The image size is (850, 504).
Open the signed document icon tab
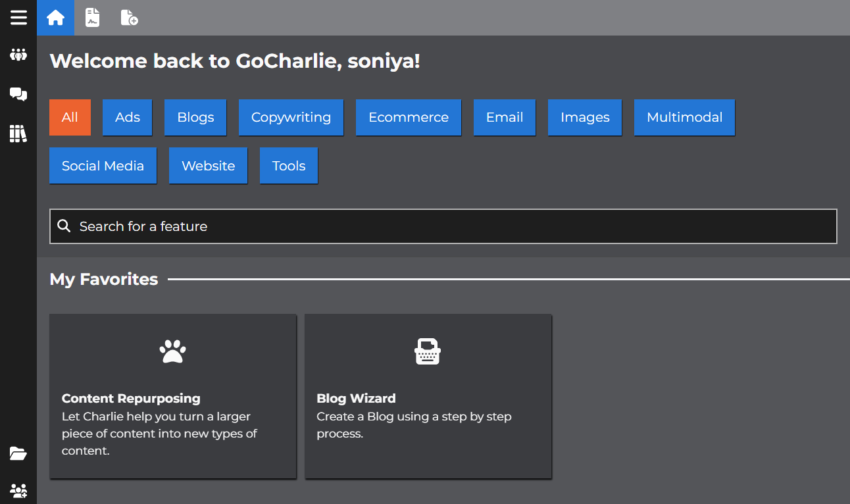[x=93, y=18]
